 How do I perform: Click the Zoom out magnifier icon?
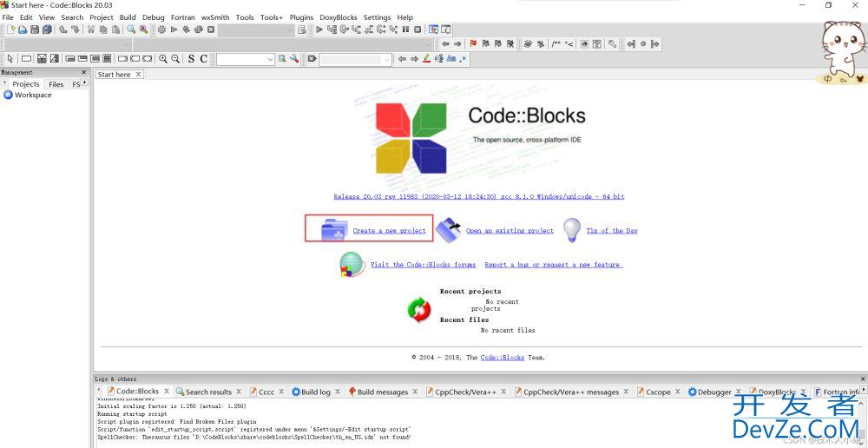coord(175,59)
